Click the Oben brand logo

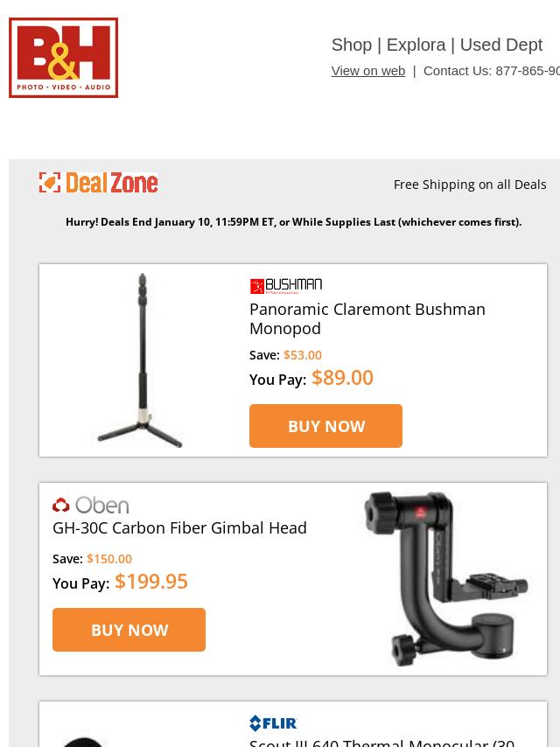click(x=90, y=505)
